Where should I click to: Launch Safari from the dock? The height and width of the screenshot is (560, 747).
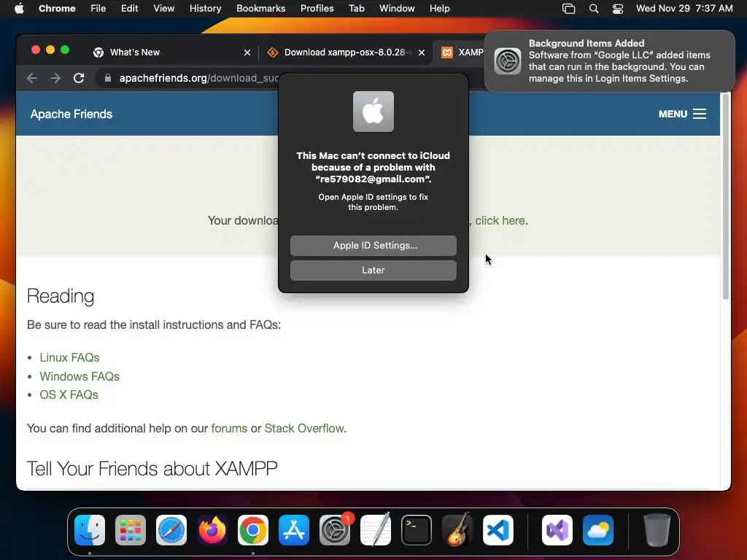(x=171, y=530)
